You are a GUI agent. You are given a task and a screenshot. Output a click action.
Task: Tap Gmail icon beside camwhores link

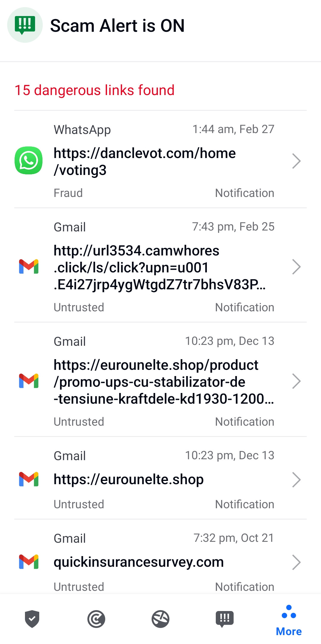pyautogui.click(x=29, y=266)
